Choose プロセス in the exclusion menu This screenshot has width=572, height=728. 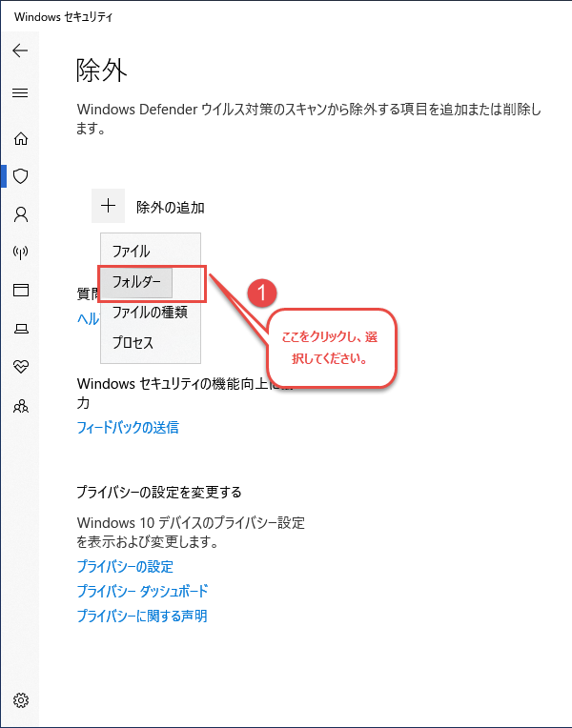[x=133, y=343]
